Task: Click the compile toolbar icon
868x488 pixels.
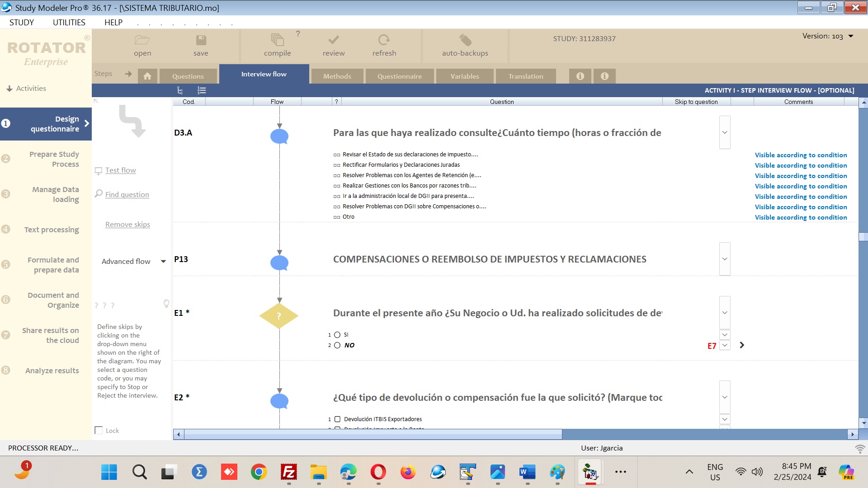Action: pos(277,40)
